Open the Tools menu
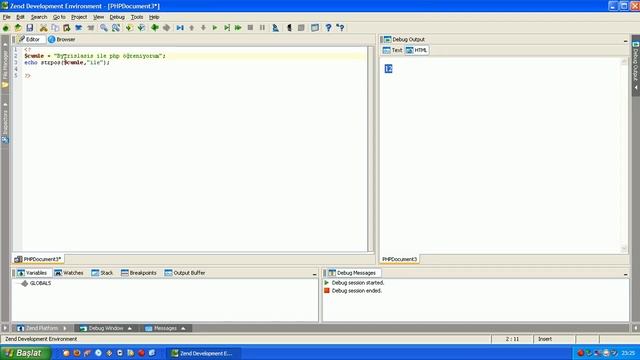 point(137,17)
